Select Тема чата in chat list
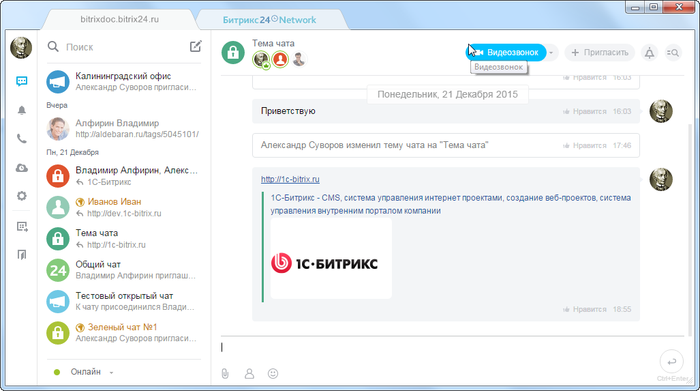 (x=124, y=238)
